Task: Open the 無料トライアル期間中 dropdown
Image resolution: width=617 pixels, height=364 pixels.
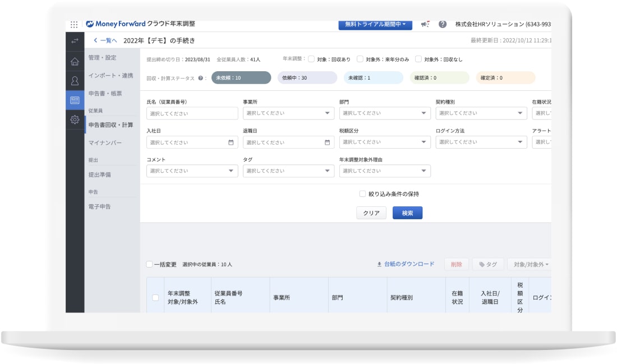Action: (x=375, y=25)
